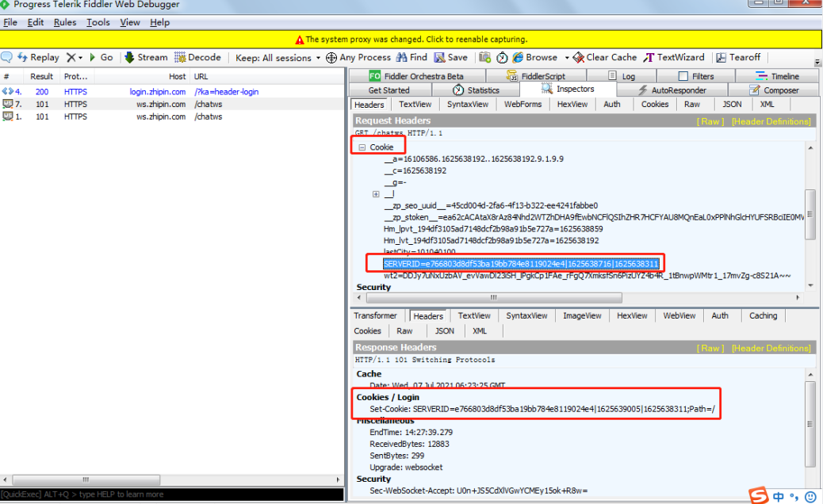Switch to the Timeline tab
823x504 pixels.
[777, 76]
